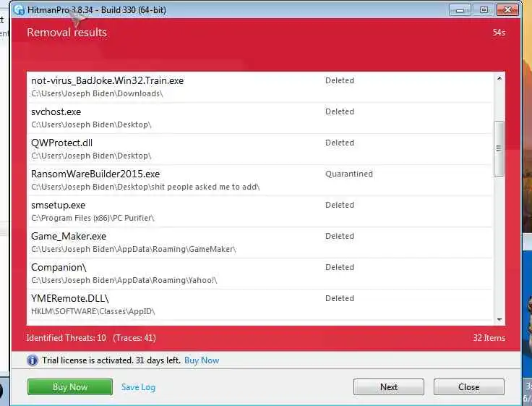Click the Yahoo! AppData path text
Image resolution: width=532 pixels, height=406 pixels.
pyautogui.click(x=124, y=280)
